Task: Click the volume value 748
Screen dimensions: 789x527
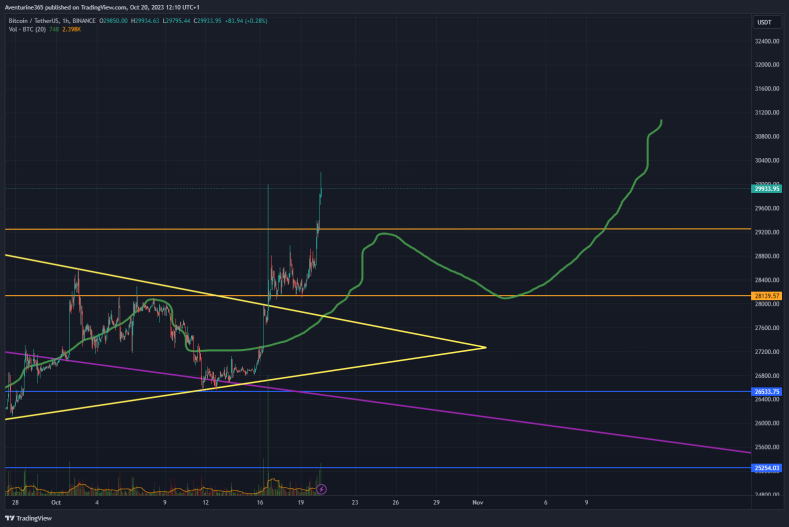Action: (x=54, y=29)
